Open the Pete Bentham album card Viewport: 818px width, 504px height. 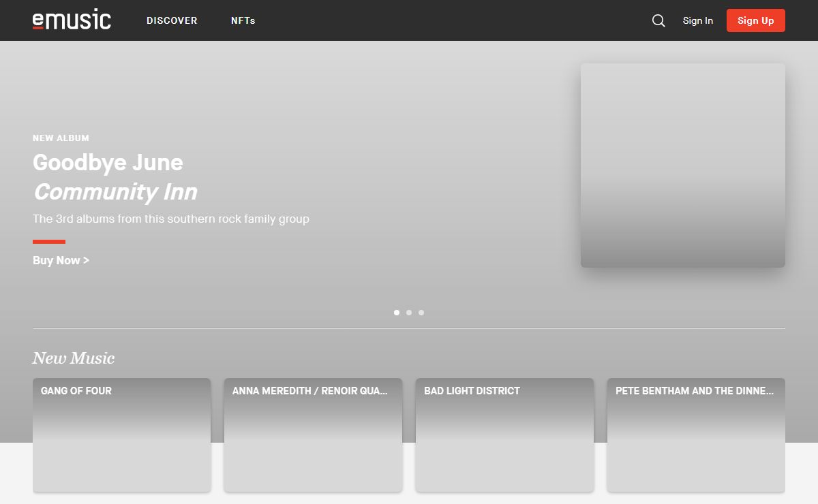[x=696, y=435]
